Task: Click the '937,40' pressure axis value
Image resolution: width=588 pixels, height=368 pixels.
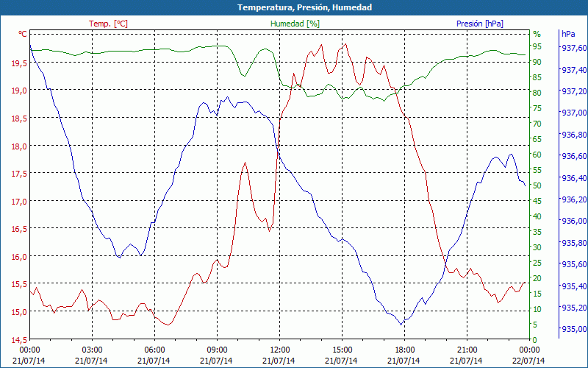Action: tap(574, 70)
